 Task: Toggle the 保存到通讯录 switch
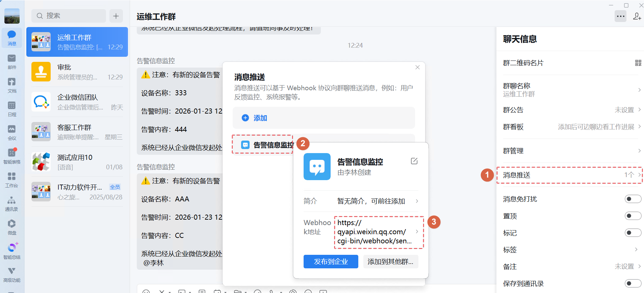[633, 284]
